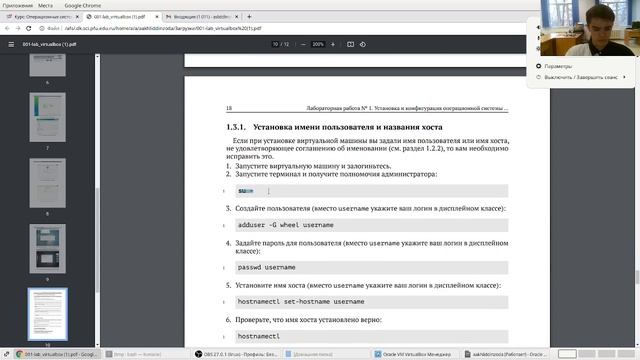Edit the 200% zoom level field
This screenshot has height=360, width=640.
[x=318, y=44]
